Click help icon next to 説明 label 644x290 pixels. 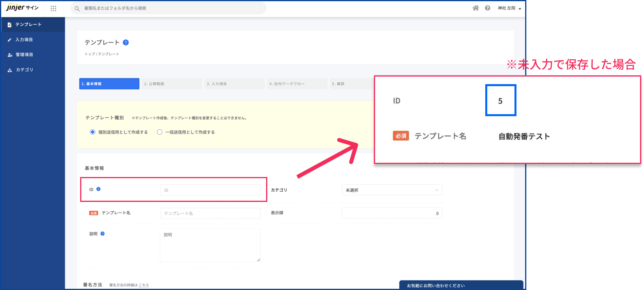tap(102, 234)
